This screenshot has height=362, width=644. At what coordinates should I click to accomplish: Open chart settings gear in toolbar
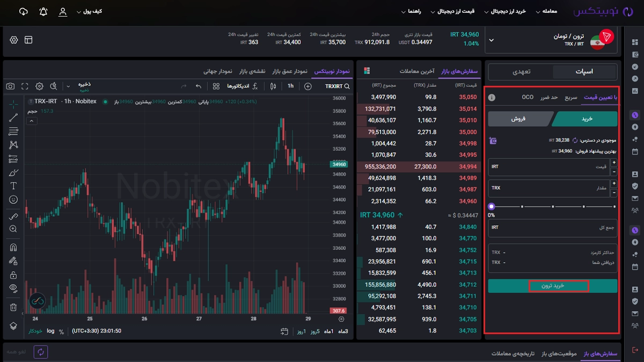click(39, 86)
